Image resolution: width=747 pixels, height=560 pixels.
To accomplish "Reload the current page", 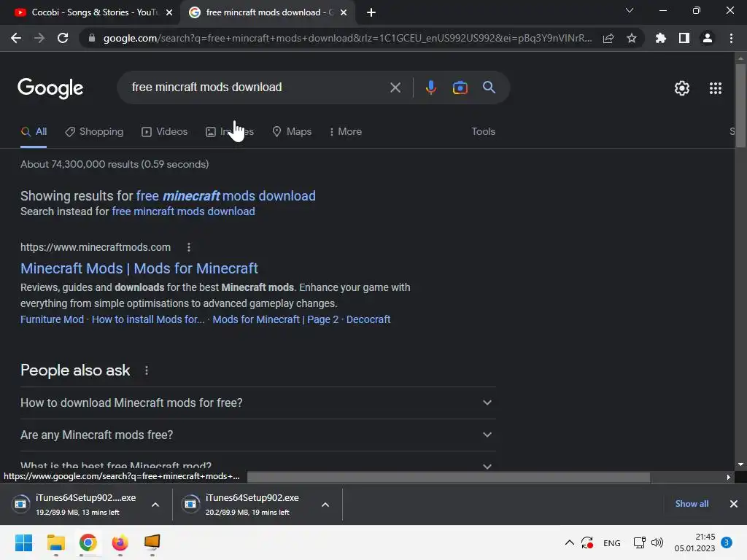I will 63,38.
